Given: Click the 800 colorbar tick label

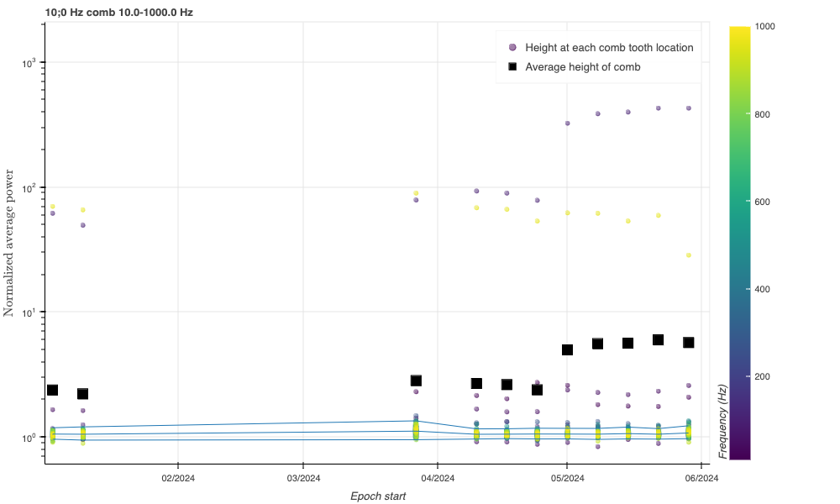Looking at the screenshot, I should point(763,114).
